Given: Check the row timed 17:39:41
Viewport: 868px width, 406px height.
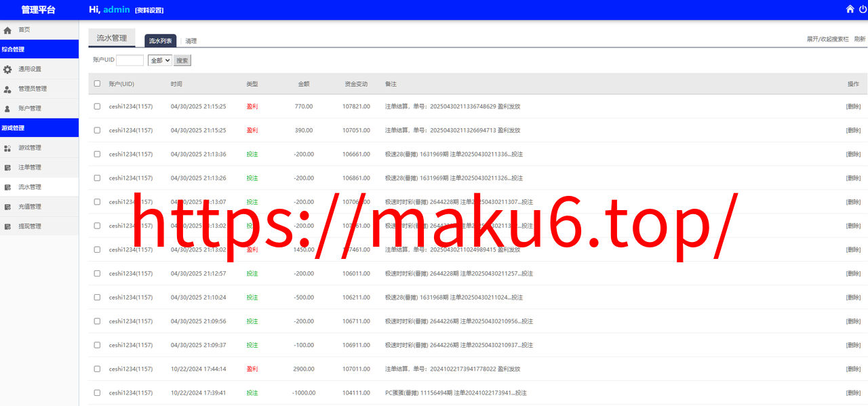Looking at the screenshot, I should tap(97, 392).
